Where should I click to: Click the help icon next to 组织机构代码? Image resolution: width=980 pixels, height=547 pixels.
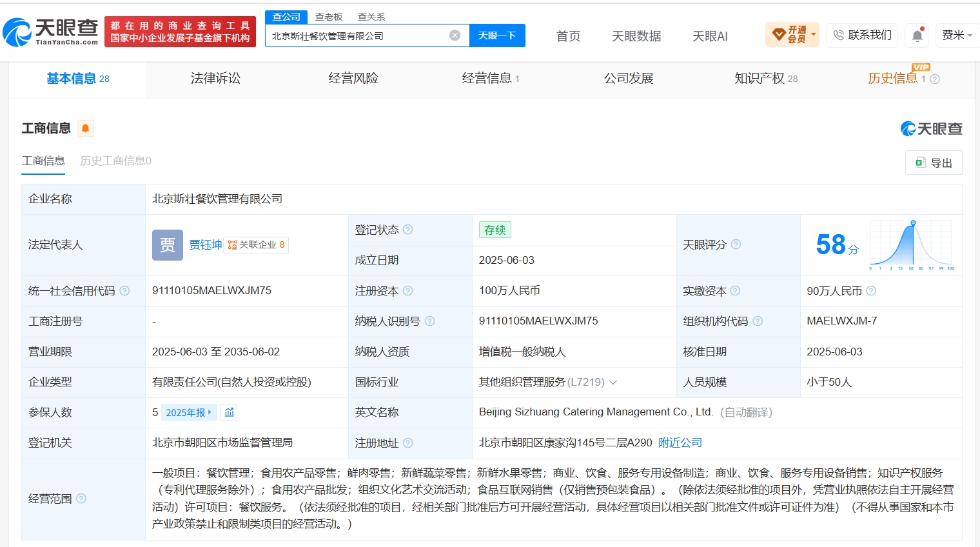tap(758, 321)
